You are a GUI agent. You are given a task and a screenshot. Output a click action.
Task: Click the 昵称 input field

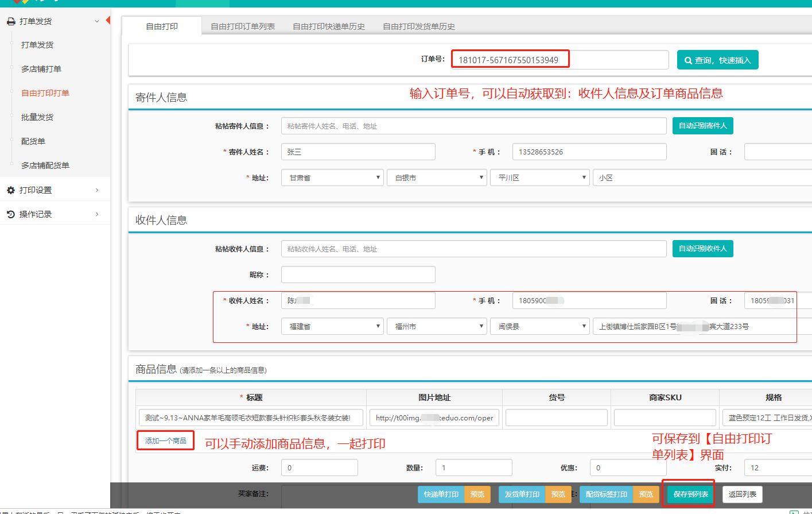coord(358,275)
